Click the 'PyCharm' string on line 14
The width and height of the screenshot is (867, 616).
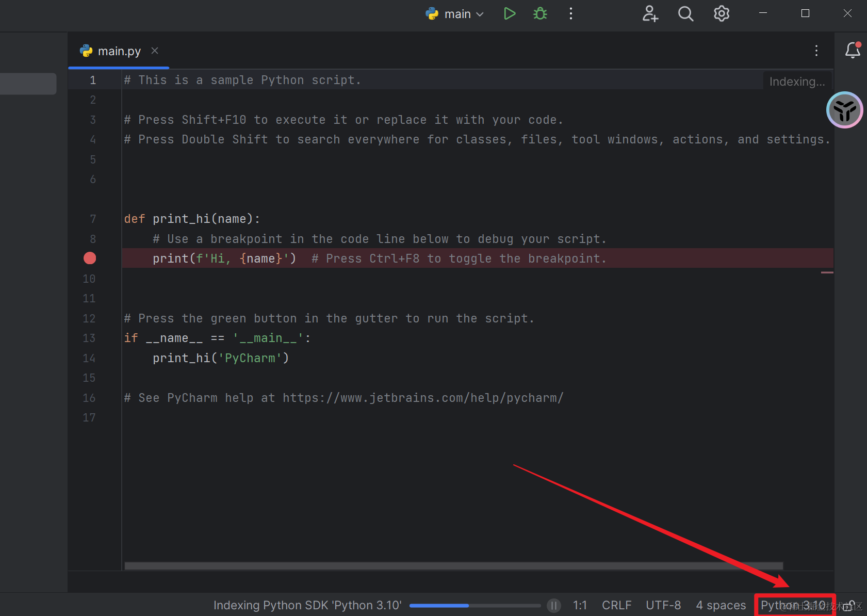tap(250, 358)
